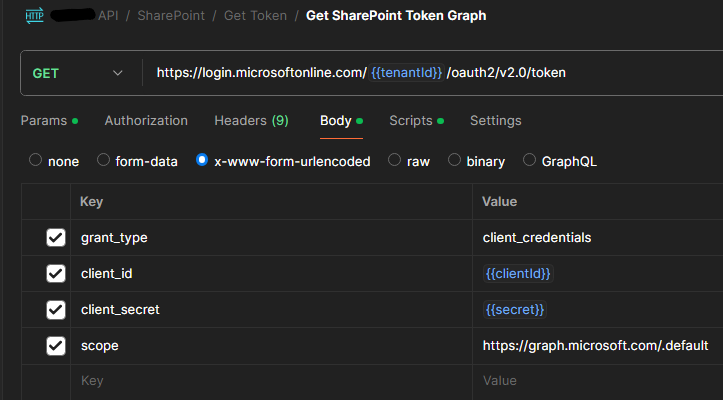Switch to the Headers tab
Viewport: 723px width, 400px height.
click(x=251, y=121)
